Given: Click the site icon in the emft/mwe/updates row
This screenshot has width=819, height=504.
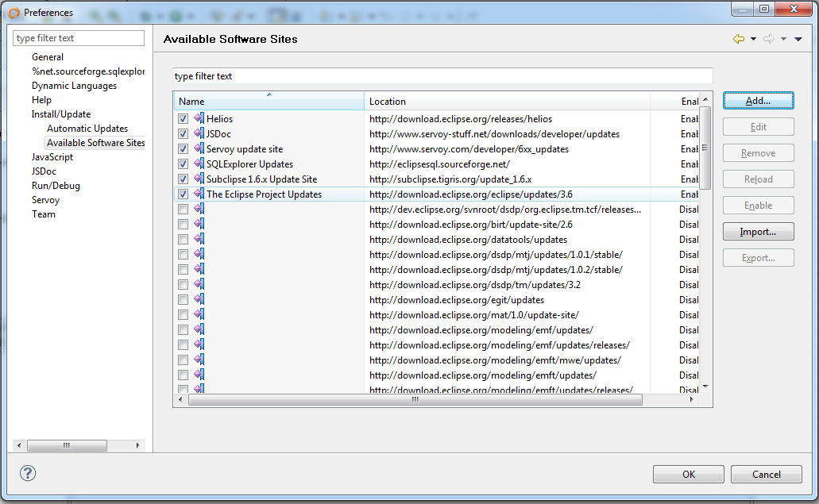Looking at the screenshot, I should [x=199, y=360].
